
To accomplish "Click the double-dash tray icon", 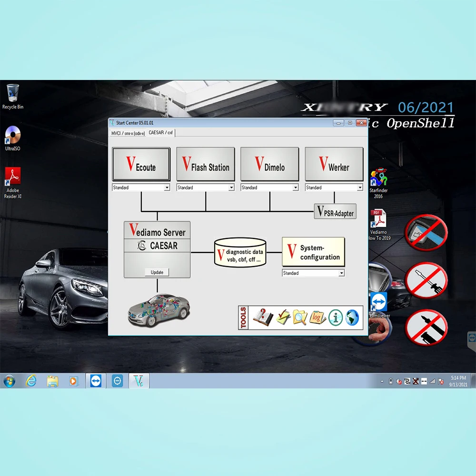I will (x=424, y=382).
